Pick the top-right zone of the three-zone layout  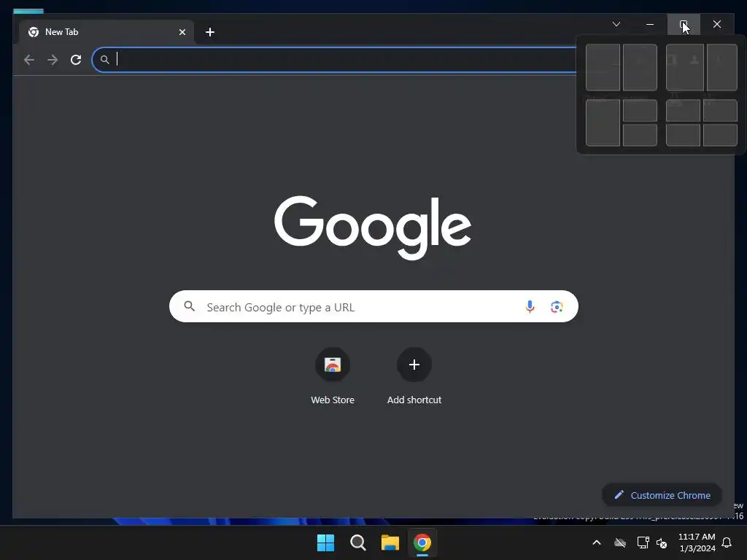640,111
